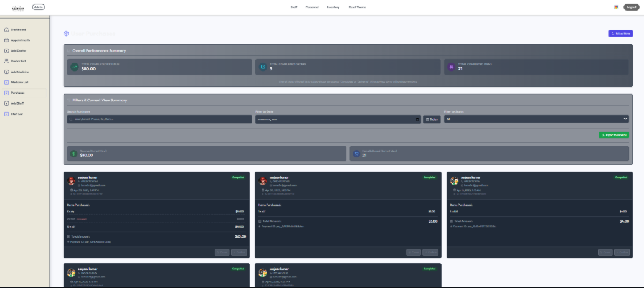This screenshot has width=644, height=288.
Task: Expand the Filter by Status dropdown
Action: click(536, 119)
